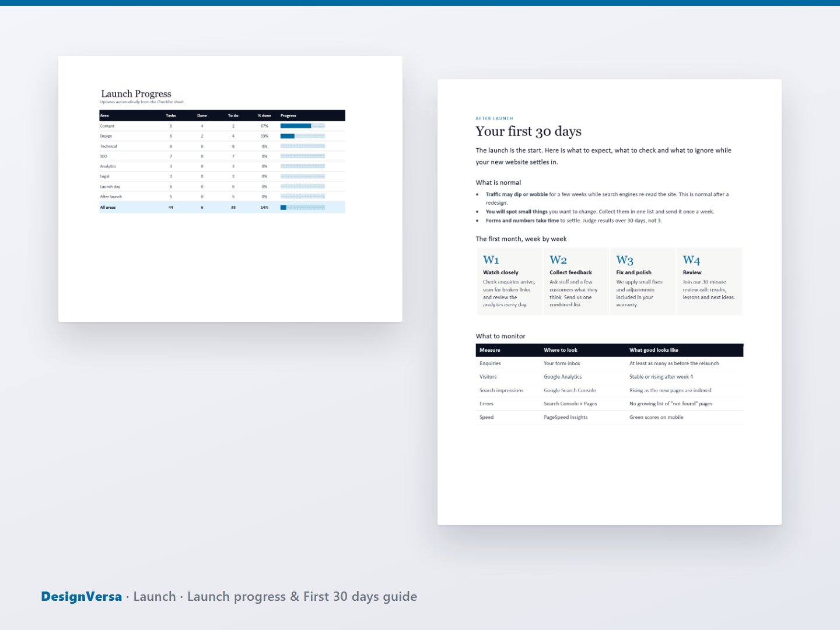840x630 pixels.
Task: Select "The first month, week by week" subheading
Action: click(521, 239)
